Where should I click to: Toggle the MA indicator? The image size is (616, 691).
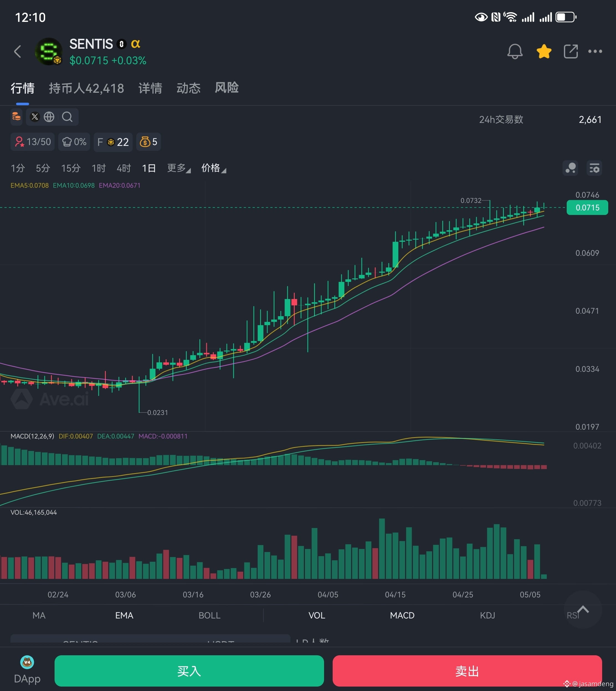click(39, 615)
